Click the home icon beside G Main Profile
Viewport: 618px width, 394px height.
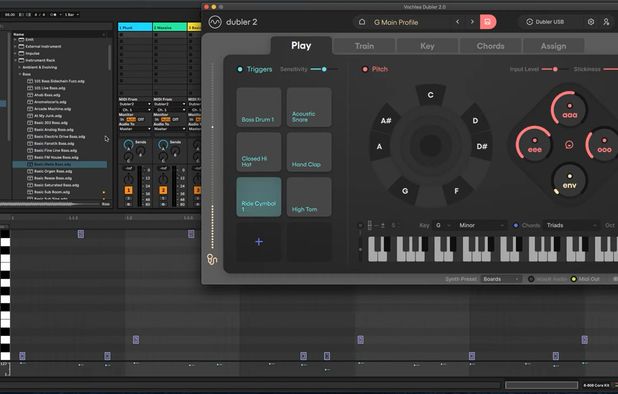point(362,22)
